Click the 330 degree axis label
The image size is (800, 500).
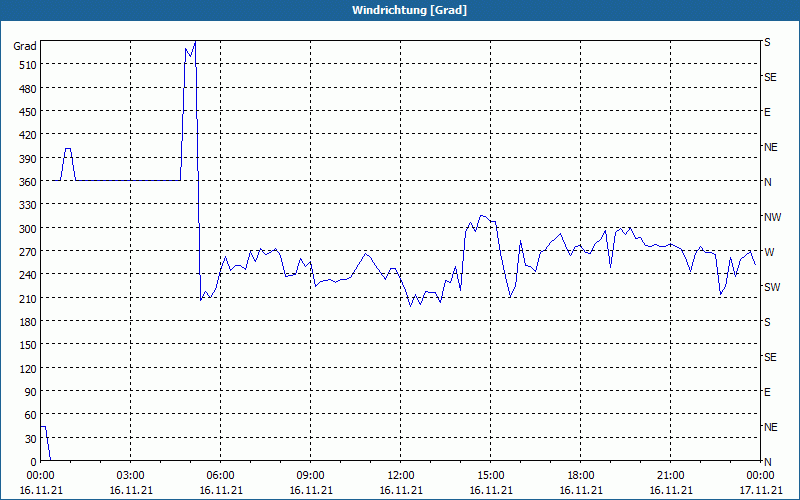point(28,205)
